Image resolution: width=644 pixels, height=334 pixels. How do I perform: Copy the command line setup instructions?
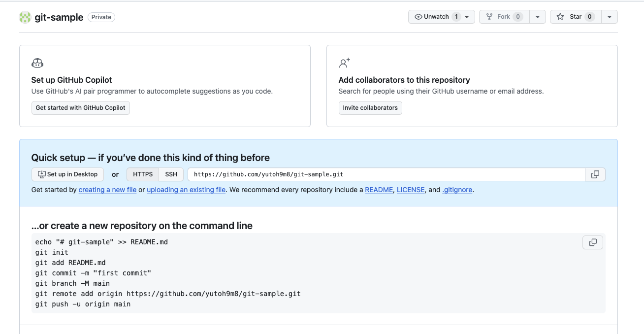592,242
